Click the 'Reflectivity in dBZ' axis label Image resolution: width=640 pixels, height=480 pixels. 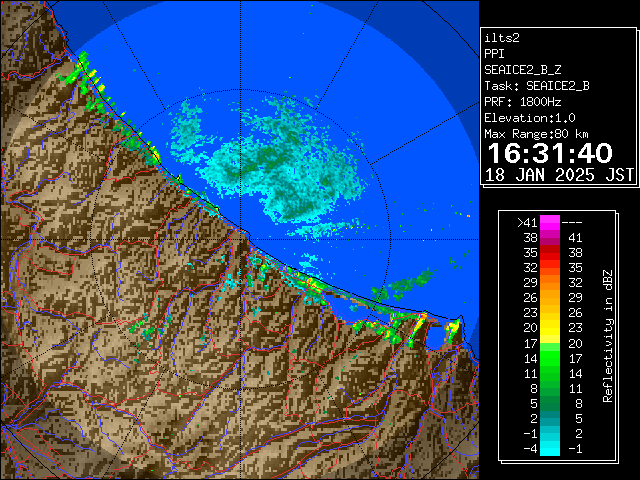coord(608,336)
